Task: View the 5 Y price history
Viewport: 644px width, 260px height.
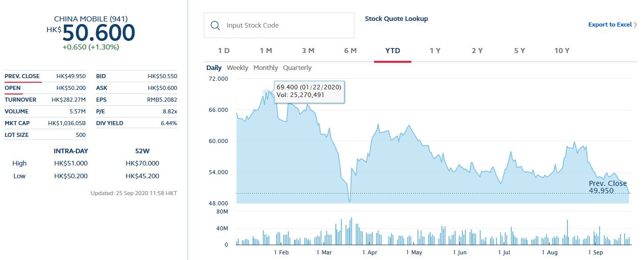Action: point(519,51)
